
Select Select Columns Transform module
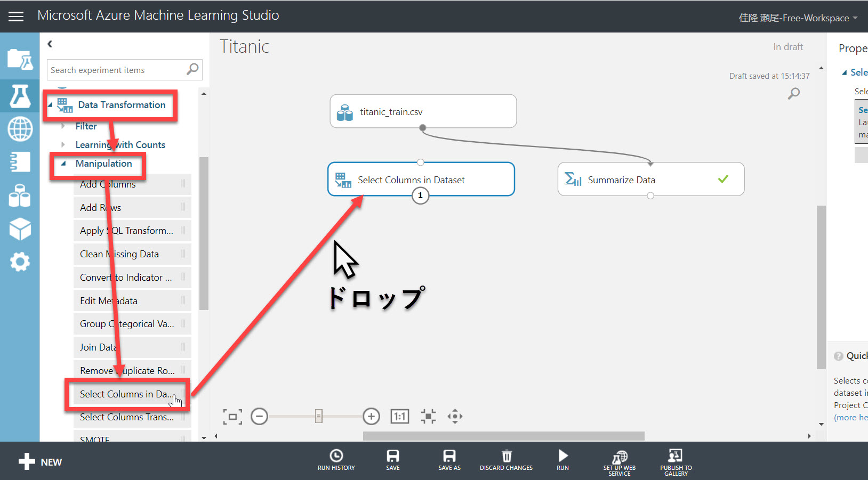tap(132, 417)
